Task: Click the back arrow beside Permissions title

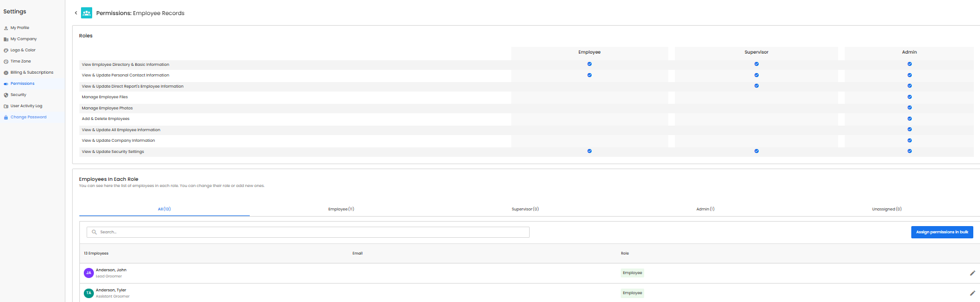Action: (x=76, y=13)
